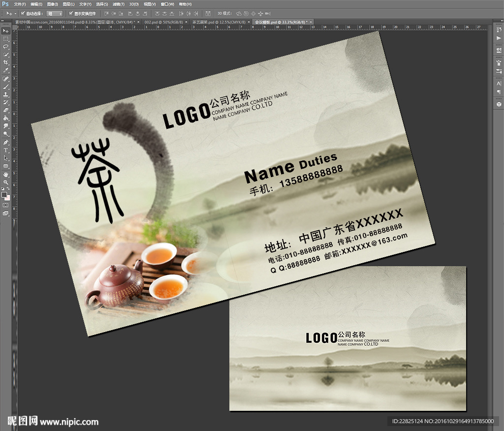Image resolution: width=504 pixels, height=431 pixels.
Task: Open the 文件(F) menu
Action: pyautogui.click(x=20, y=4)
